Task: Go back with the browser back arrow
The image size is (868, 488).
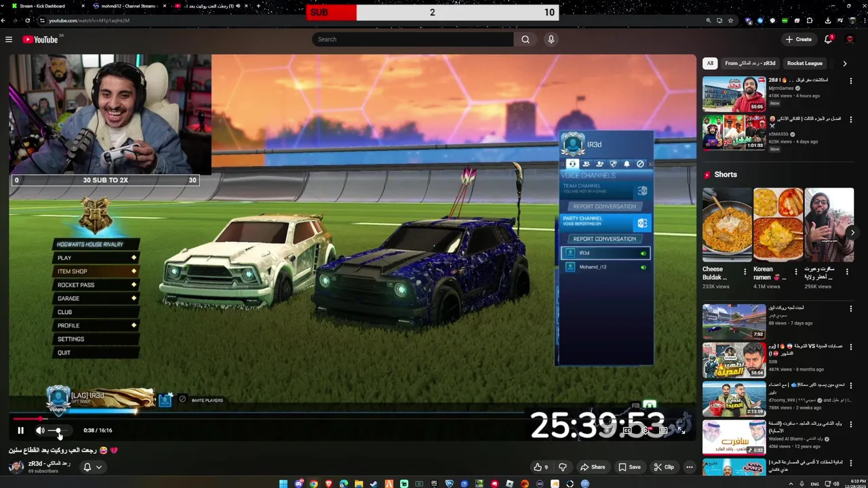Action: pos(3,20)
